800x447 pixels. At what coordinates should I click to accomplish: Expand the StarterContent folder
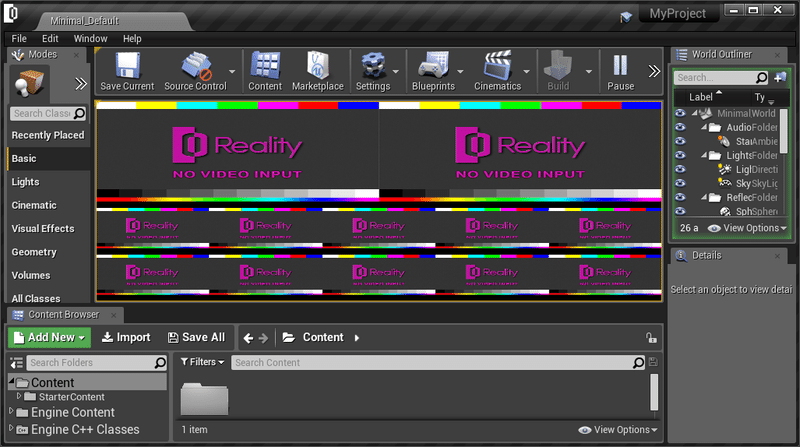pyautogui.click(x=19, y=396)
